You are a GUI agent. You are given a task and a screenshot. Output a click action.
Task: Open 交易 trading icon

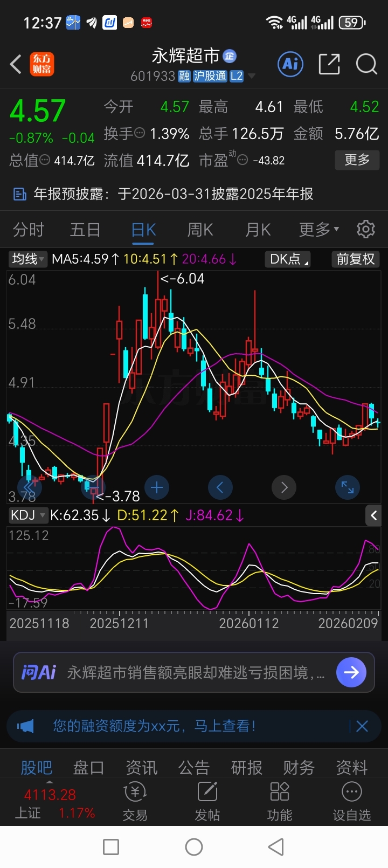(x=135, y=801)
